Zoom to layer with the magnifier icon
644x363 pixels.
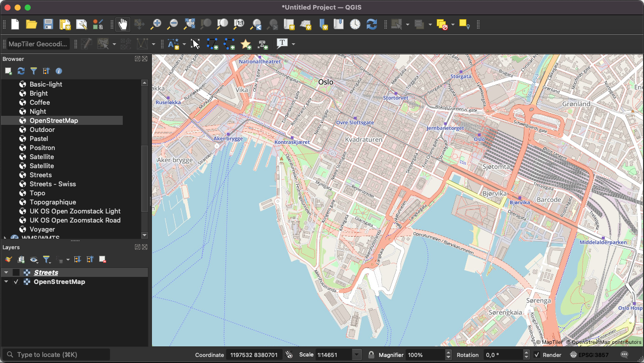pyautogui.click(x=222, y=24)
